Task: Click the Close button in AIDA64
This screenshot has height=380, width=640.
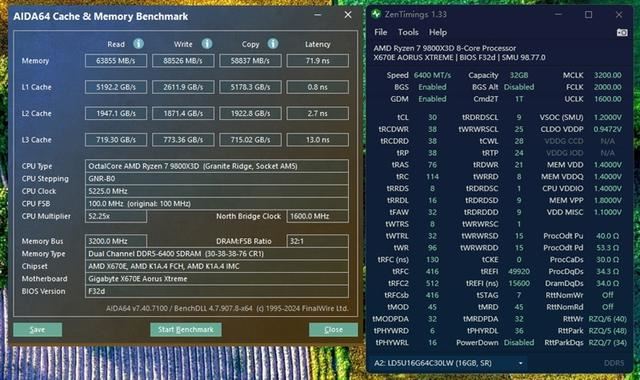Action: coord(333,330)
